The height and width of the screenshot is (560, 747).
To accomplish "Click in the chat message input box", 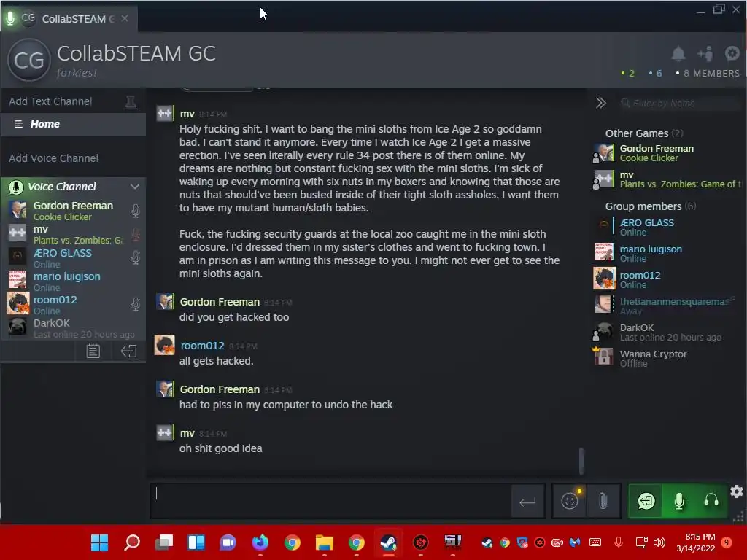I will coord(330,501).
